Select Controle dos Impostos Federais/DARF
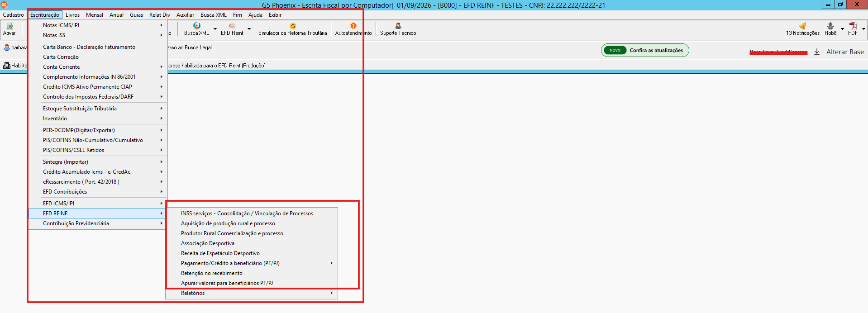The width and height of the screenshot is (868, 313). coord(98,97)
